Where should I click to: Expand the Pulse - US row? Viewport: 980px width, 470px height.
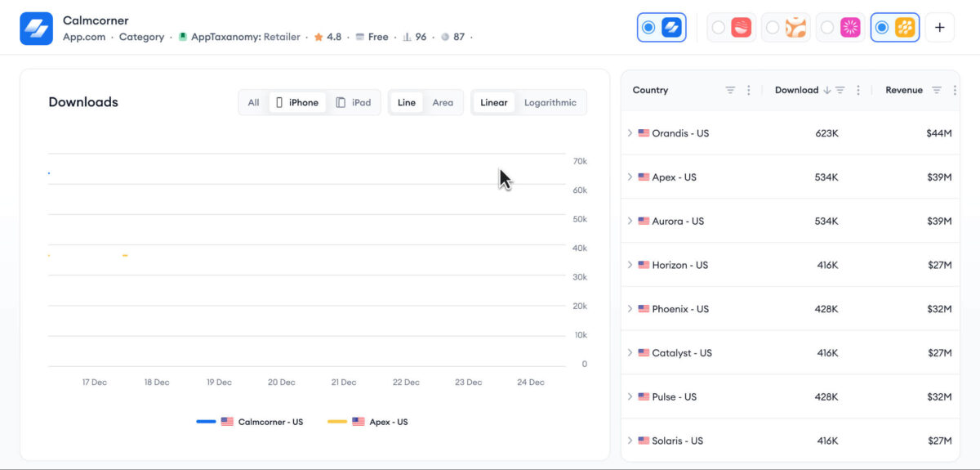tap(630, 396)
